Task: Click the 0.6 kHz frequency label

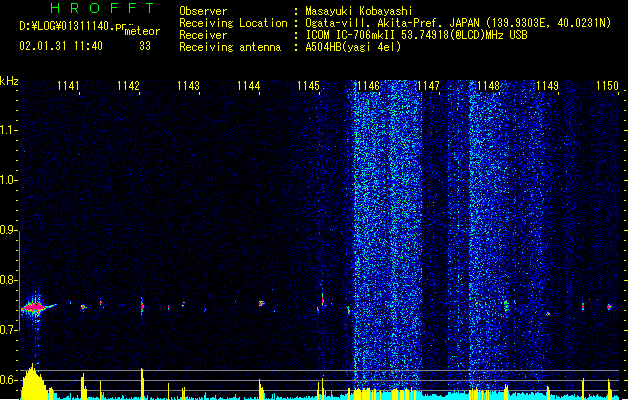Action: [8, 380]
